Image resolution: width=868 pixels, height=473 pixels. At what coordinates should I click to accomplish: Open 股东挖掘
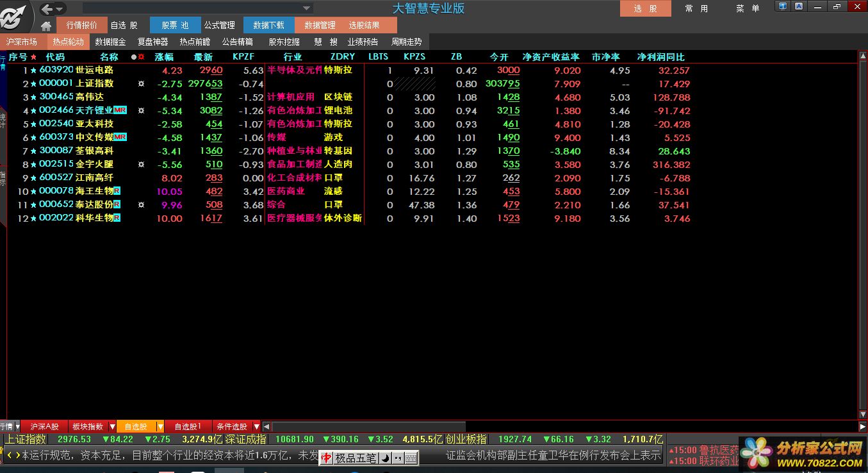(284, 42)
